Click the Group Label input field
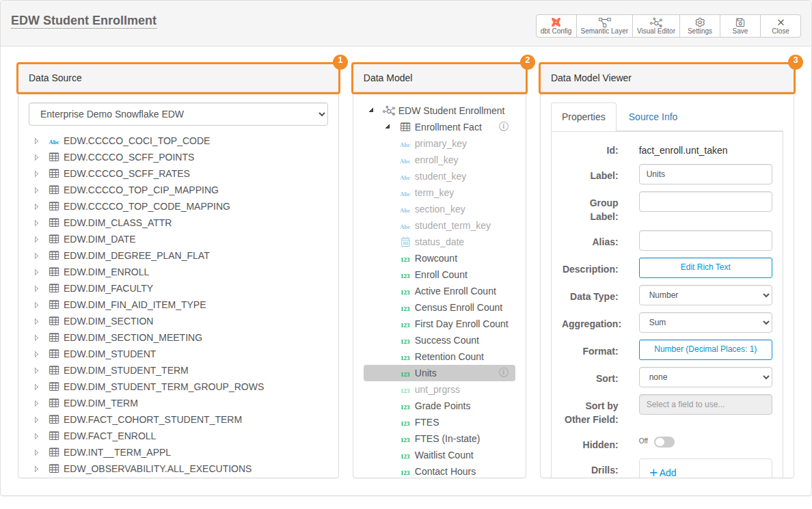This screenshot has width=812, height=509. click(705, 202)
